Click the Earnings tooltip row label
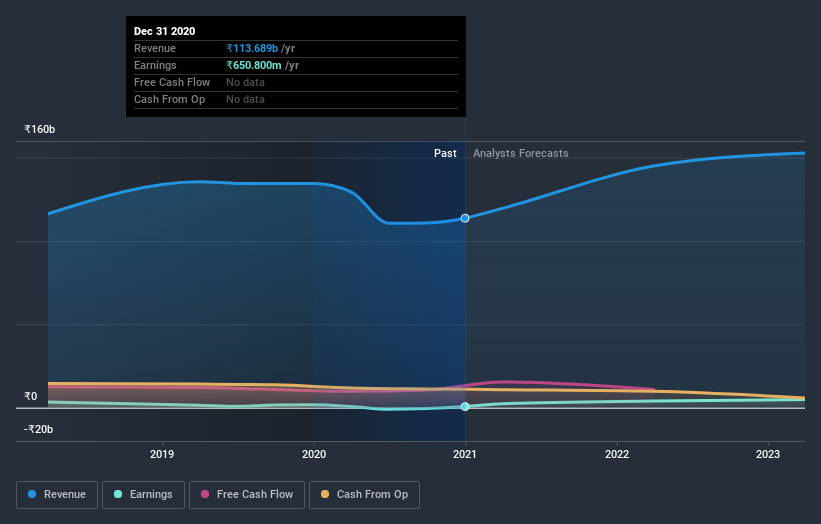The width and height of the screenshot is (821, 524). tap(155, 65)
